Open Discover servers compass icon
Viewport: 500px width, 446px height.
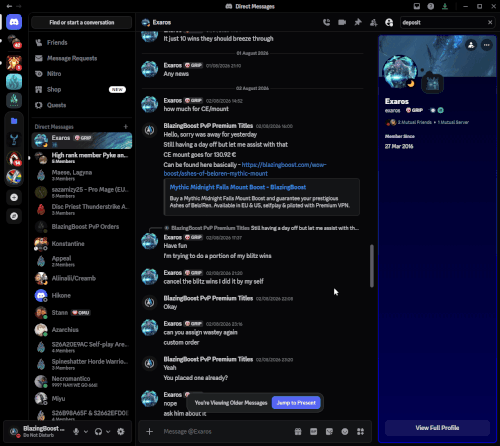[14, 216]
